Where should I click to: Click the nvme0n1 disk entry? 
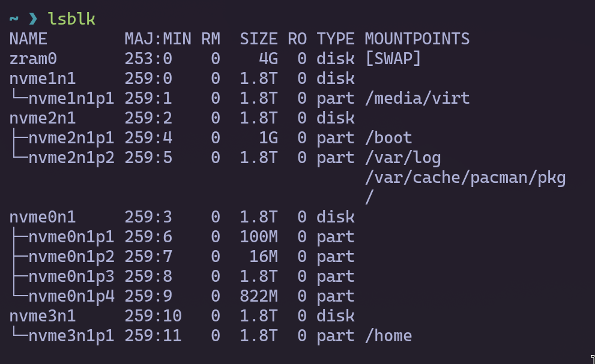(43, 216)
